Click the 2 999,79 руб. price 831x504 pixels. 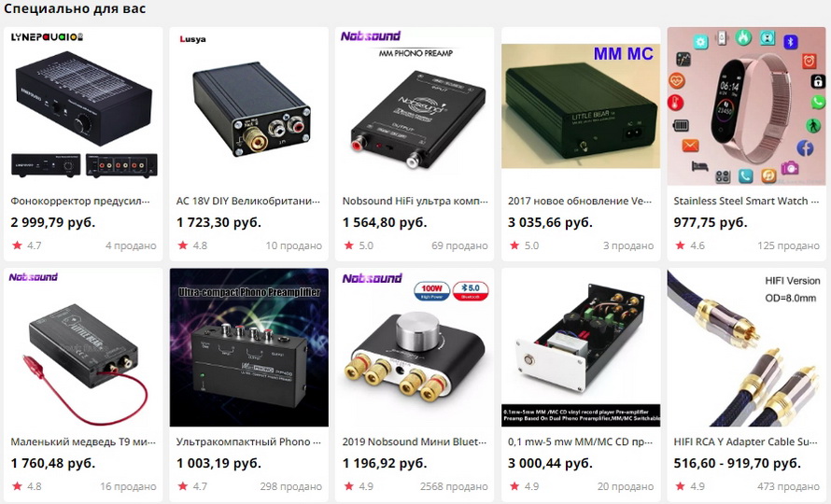(x=53, y=222)
